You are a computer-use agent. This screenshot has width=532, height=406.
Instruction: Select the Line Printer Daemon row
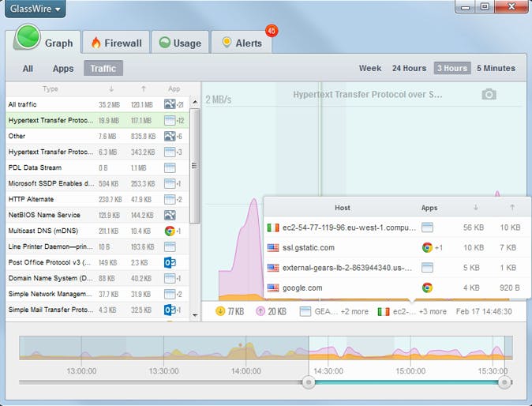tap(97, 246)
